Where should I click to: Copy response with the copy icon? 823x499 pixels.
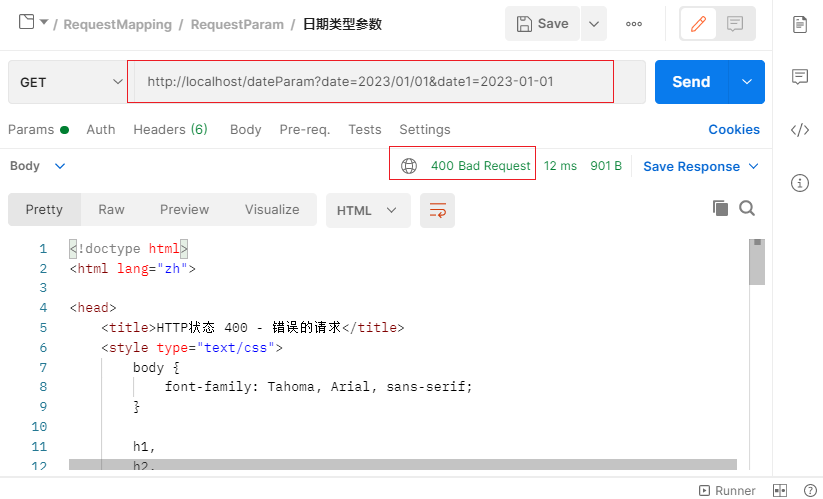pos(720,208)
